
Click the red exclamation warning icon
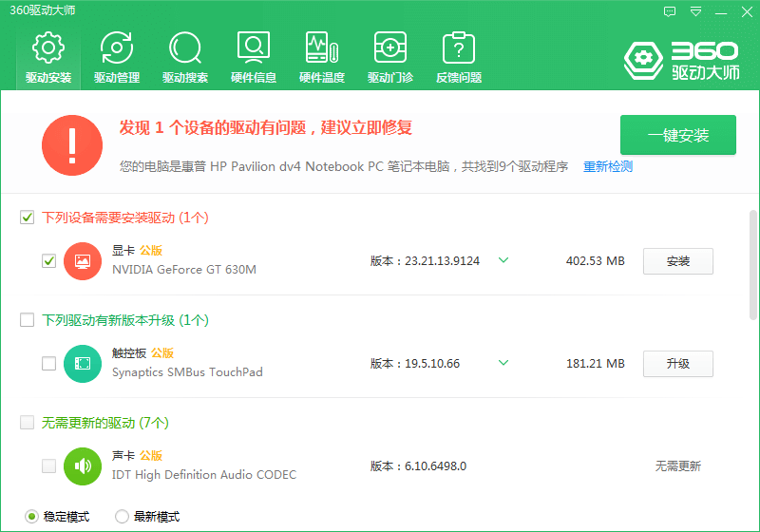click(x=72, y=144)
